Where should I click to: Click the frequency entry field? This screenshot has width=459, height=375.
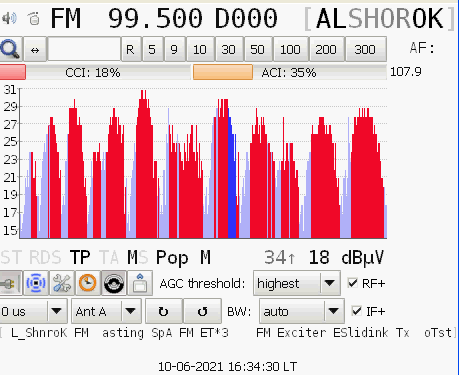tap(84, 49)
